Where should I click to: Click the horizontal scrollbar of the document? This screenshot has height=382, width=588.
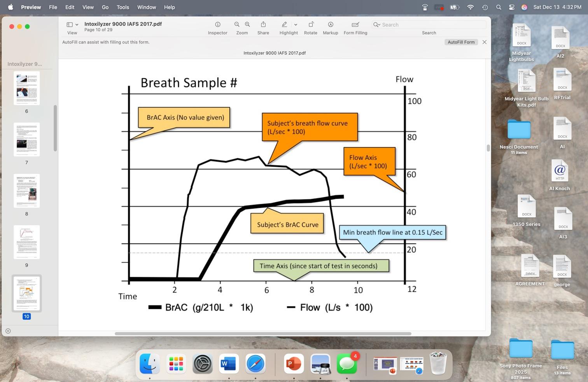pyautogui.click(x=263, y=333)
